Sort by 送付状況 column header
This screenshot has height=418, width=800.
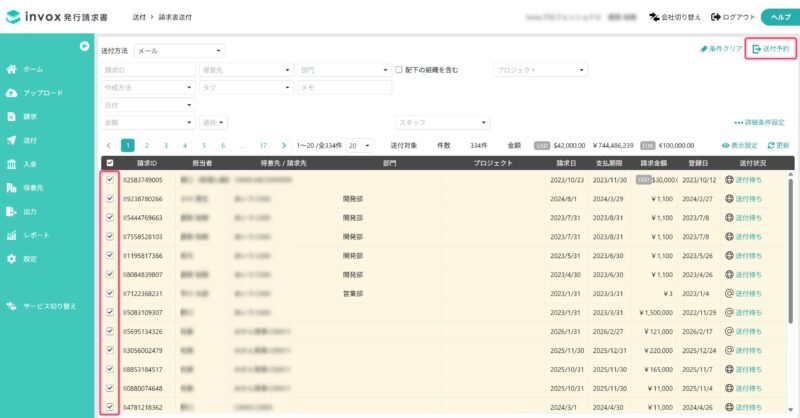point(753,163)
